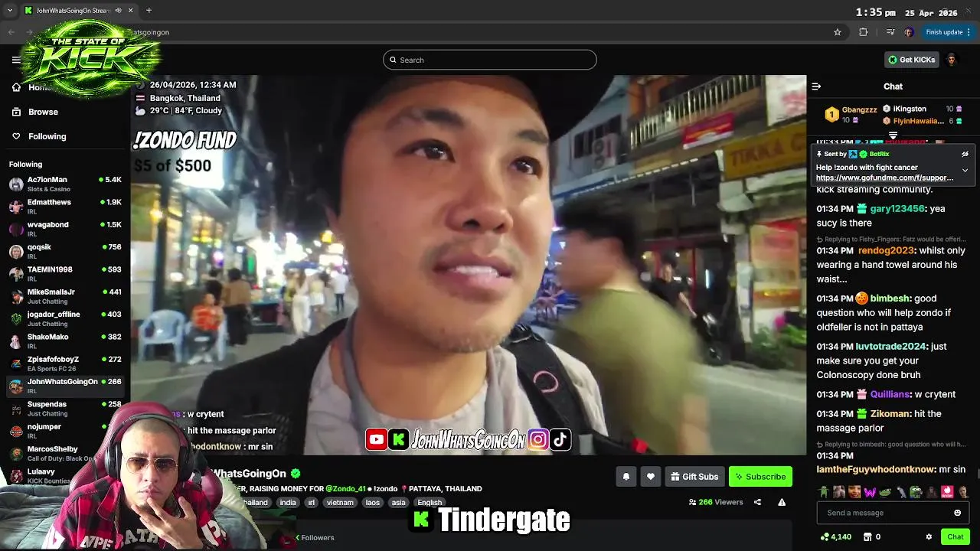The width and height of the screenshot is (980, 551).
Task: Open TAEMIN1998 channel from sidebar
Action: click(x=65, y=273)
